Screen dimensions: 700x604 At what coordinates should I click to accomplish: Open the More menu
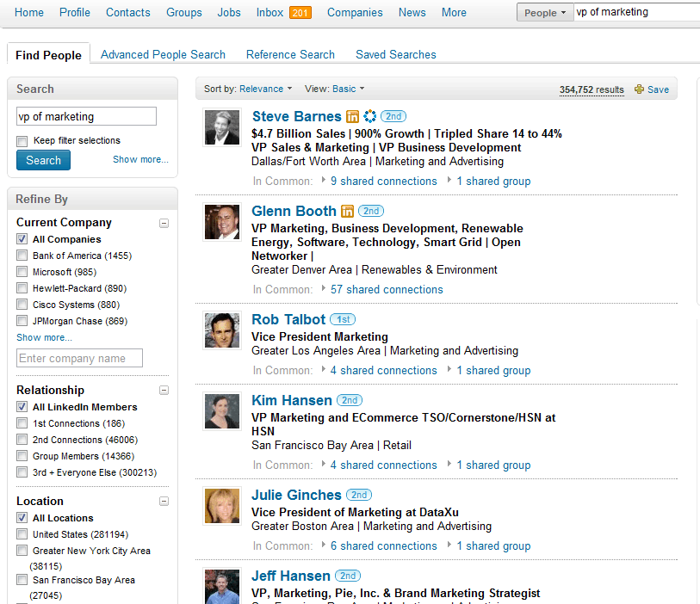click(x=454, y=13)
